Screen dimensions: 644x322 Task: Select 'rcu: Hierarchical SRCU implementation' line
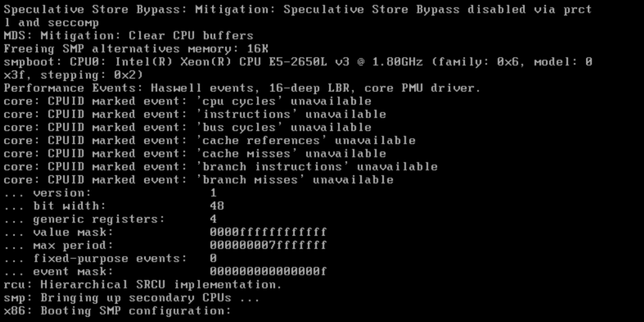point(144,285)
